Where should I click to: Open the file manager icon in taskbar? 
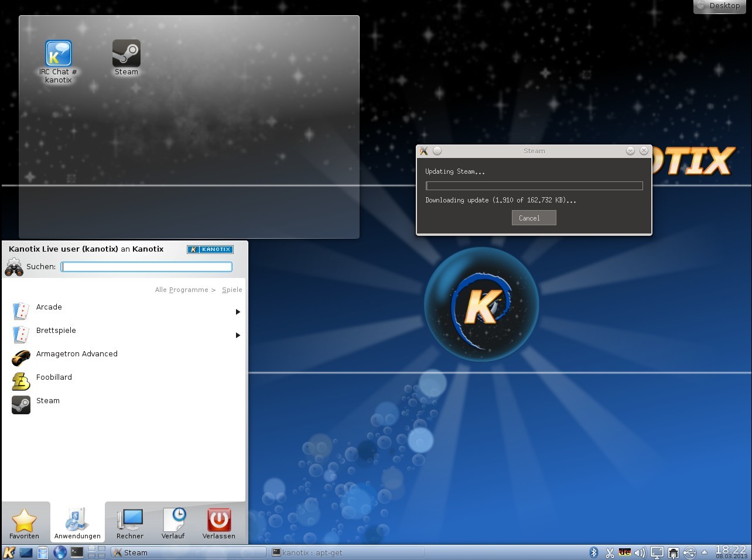43,552
